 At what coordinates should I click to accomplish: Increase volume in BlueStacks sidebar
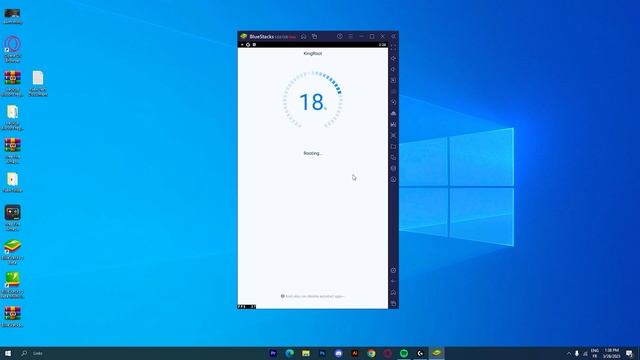click(x=393, y=58)
